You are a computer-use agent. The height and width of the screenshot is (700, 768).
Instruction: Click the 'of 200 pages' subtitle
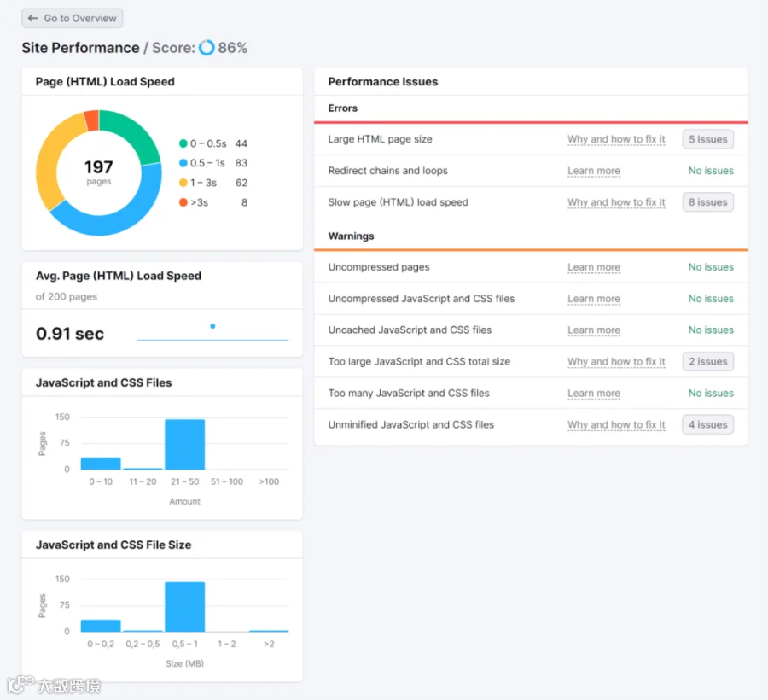[66, 297]
